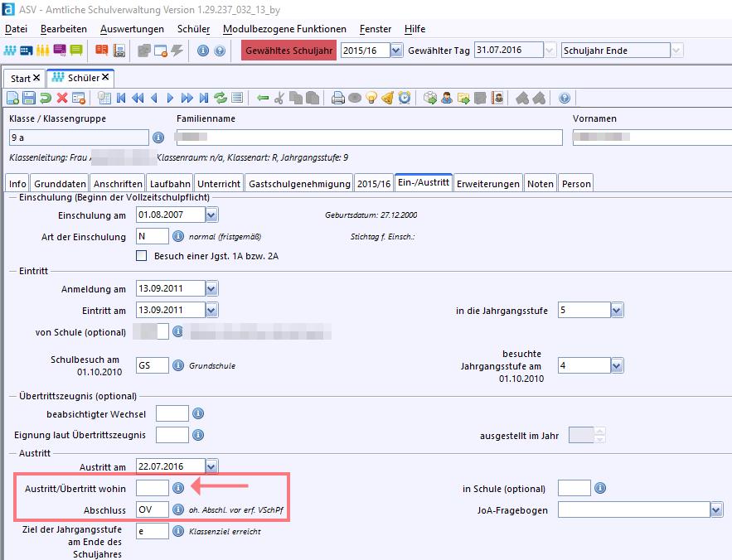
Task: Open the Bearbeiten menu
Action: (64, 29)
